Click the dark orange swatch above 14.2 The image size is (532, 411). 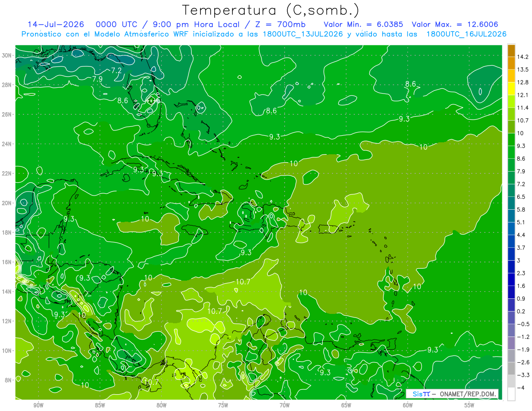511,51
